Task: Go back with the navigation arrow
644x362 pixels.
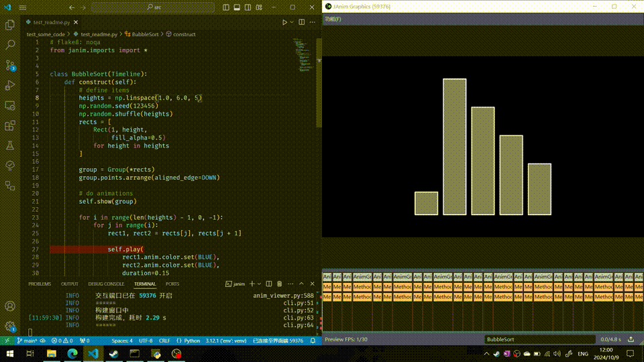Action: pyautogui.click(x=72, y=7)
